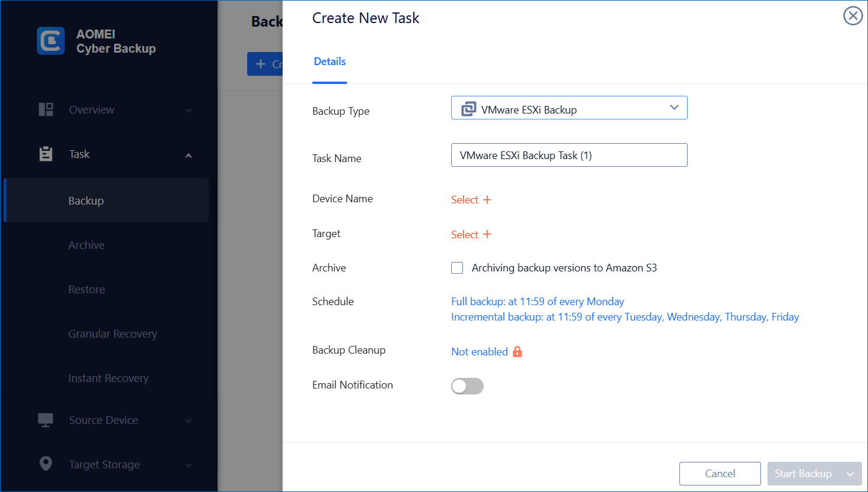Click Select for Device Name
Screen dimensions: 868x492
coord(465,200)
